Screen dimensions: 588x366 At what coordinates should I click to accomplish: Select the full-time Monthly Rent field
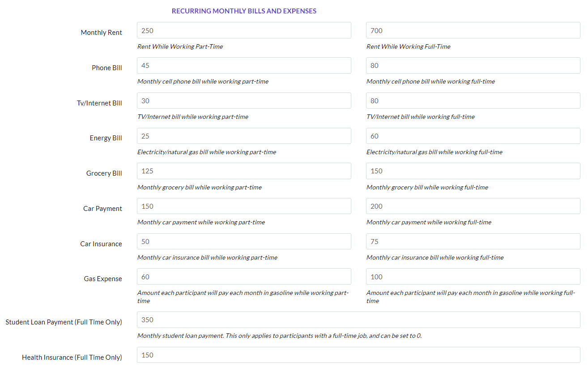pos(473,30)
